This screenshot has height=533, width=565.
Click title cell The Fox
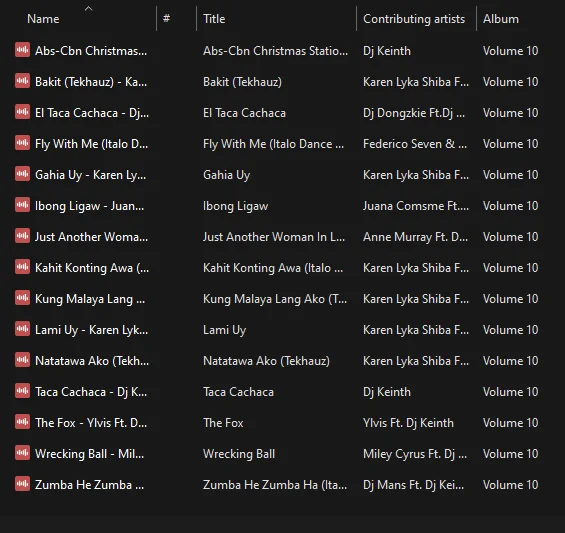click(223, 423)
